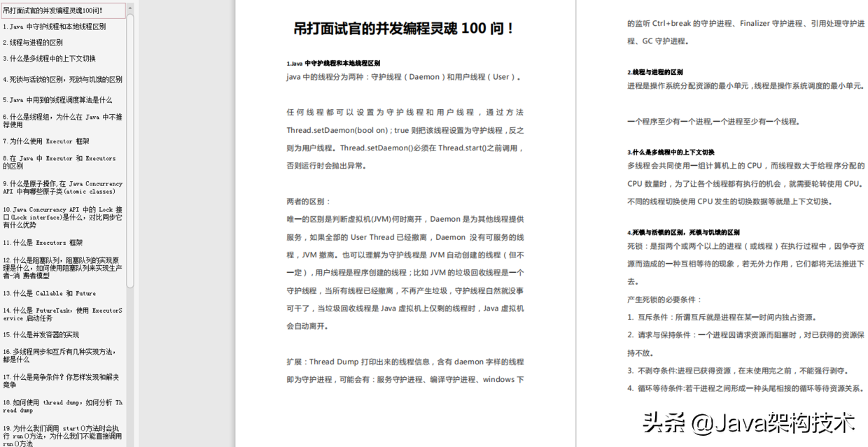The width and height of the screenshot is (868, 447).
Task: Click the line starting 3. 不剥夺条件
Action: [738, 371]
